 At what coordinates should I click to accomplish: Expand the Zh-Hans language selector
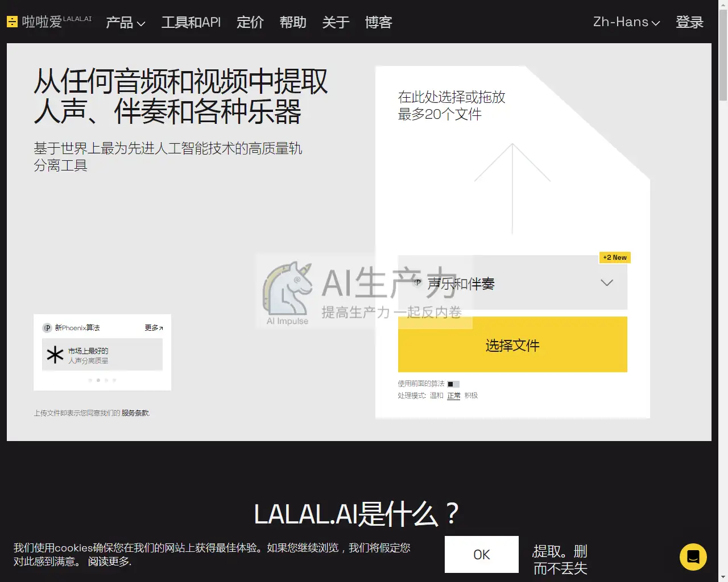point(626,22)
